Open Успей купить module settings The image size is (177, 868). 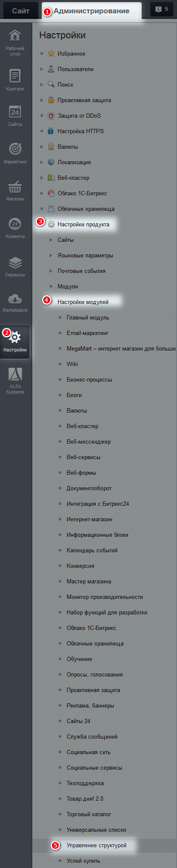click(84, 861)
